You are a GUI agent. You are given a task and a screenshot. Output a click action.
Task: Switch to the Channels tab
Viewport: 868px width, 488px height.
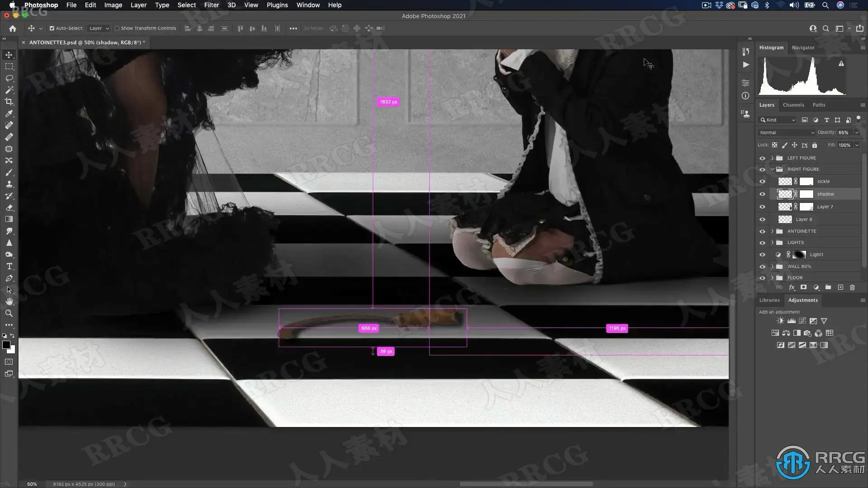tap(793, 105)
